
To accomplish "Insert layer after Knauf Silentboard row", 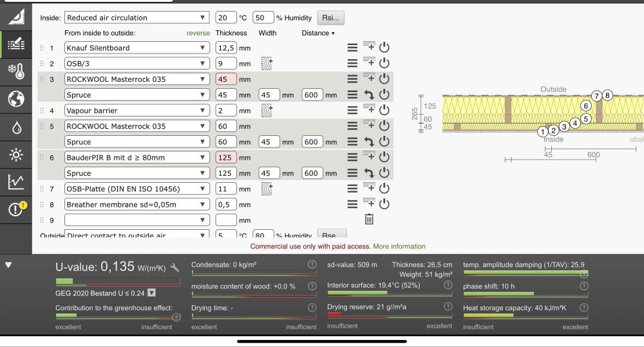I will [x=369, y=46].
